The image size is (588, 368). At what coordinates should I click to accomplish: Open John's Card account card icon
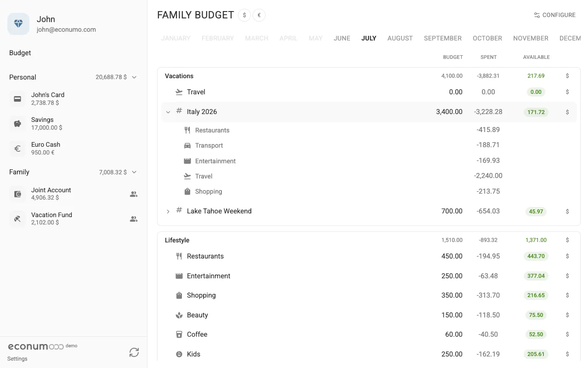17,99
